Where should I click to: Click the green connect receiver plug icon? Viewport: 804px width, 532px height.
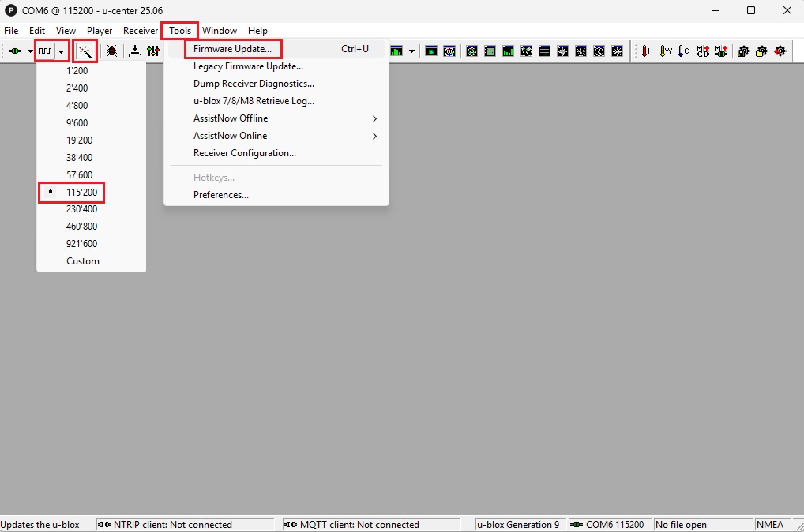point(15,51)
